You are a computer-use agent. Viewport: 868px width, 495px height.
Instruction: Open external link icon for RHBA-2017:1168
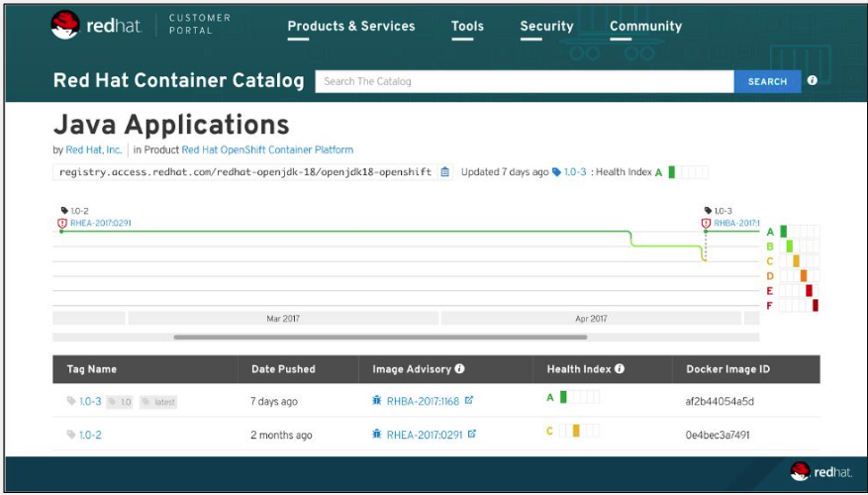pyautogui.click(x=469, y=400)
